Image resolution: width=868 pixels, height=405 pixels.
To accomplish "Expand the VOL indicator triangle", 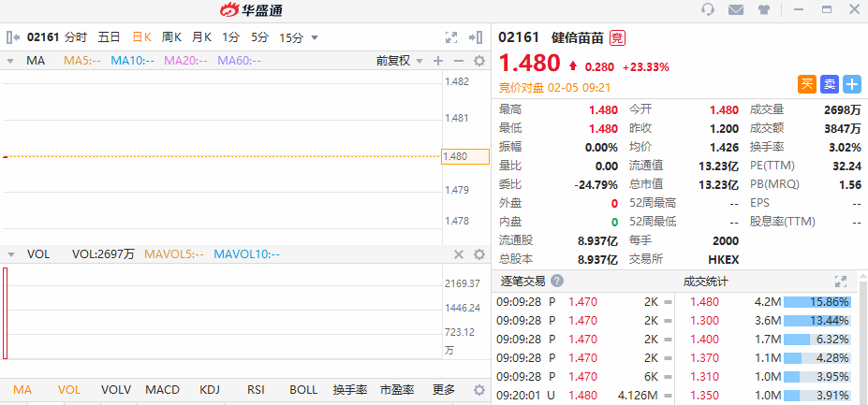I will pyautogui.click(x=10, y=255).
